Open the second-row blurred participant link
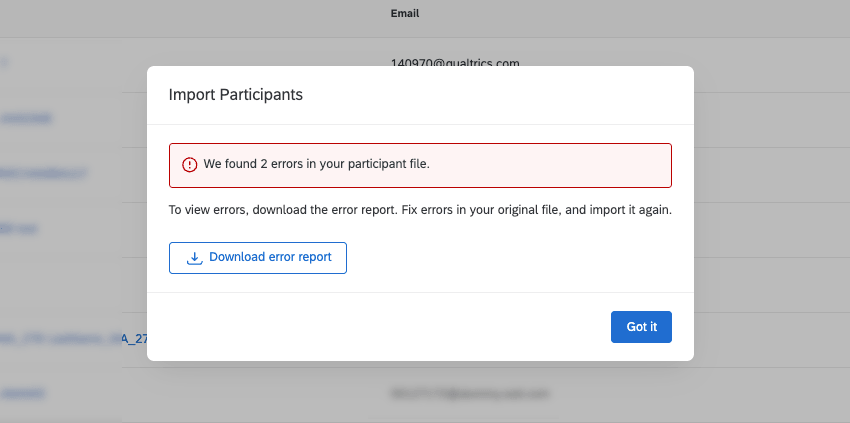This screenshot has width=850, height=423. point(27,118)
